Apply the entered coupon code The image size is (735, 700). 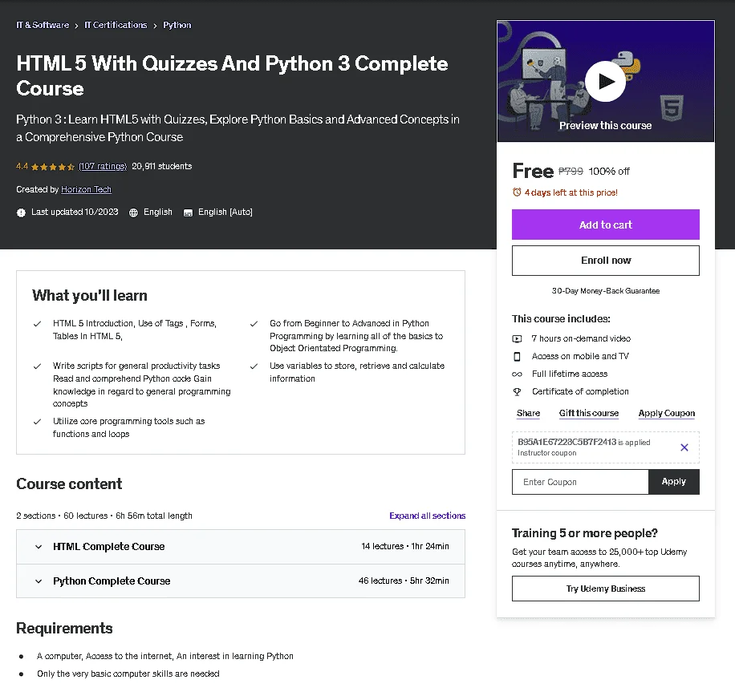pos(673,482)
